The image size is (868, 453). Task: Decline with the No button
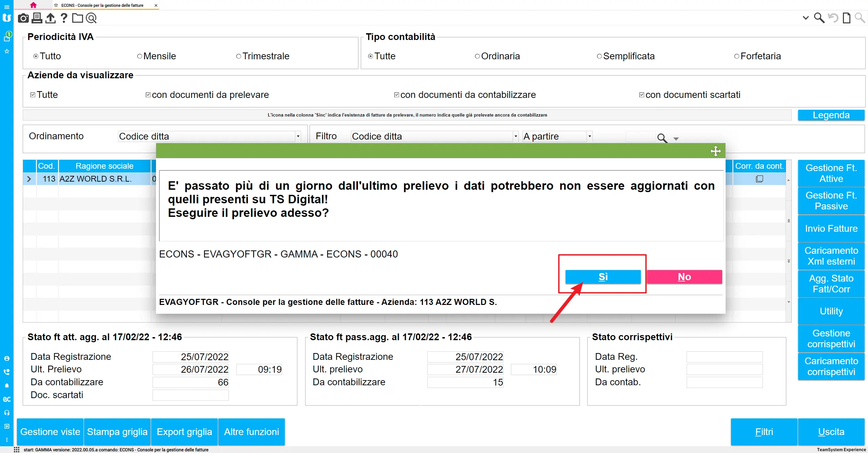pos(684,277)
